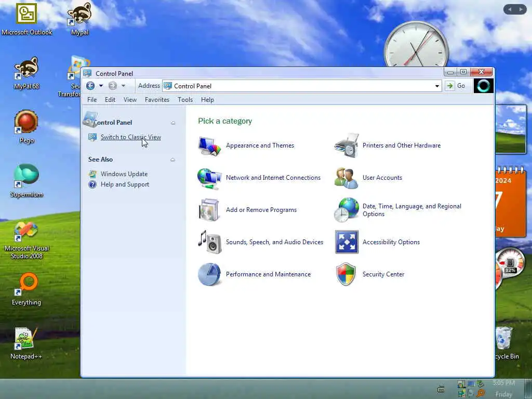
Task: Open the Security Center link
Action: (x=383, y=274)
